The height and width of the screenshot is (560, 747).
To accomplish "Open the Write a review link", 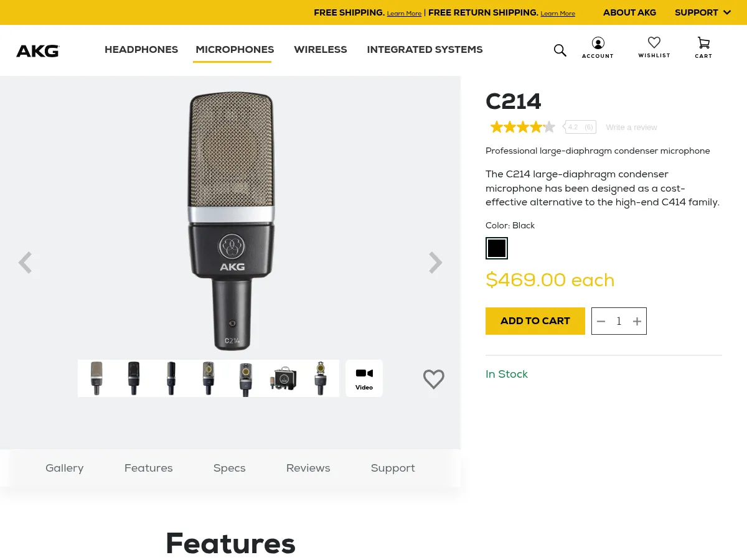I will point(631,127).
